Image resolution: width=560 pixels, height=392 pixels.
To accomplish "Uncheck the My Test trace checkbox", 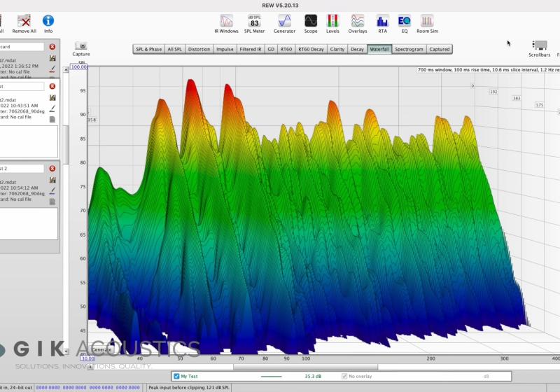I will tap(176, 376).
